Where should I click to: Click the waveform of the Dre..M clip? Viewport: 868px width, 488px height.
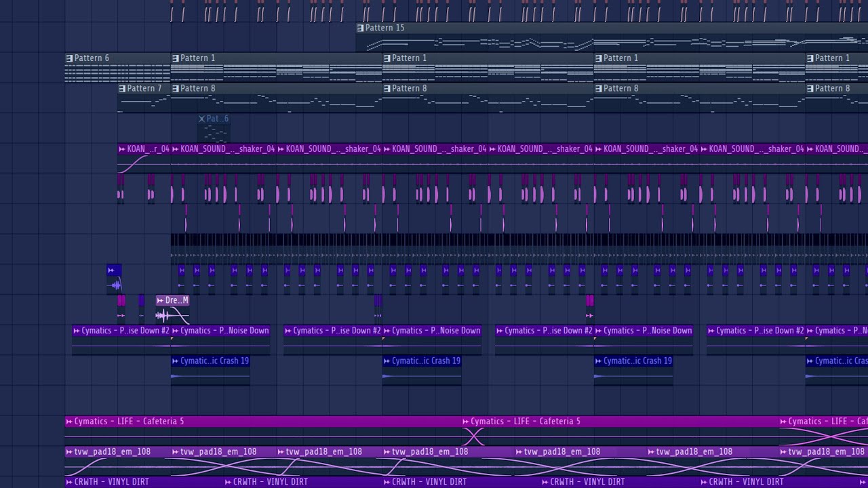172,316
